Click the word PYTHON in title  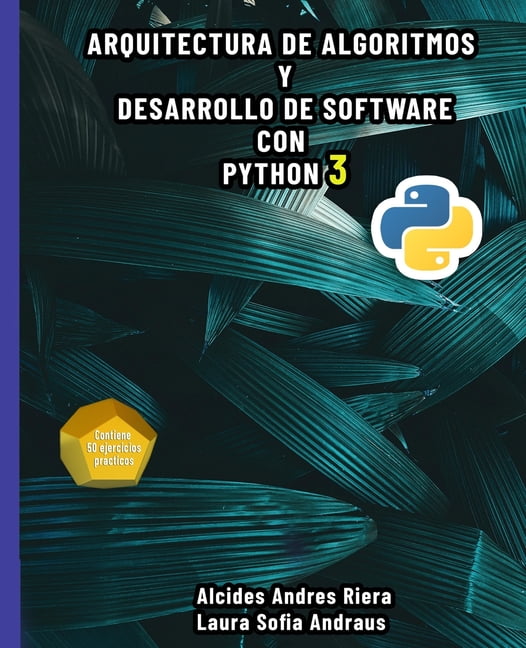[271, 174]
